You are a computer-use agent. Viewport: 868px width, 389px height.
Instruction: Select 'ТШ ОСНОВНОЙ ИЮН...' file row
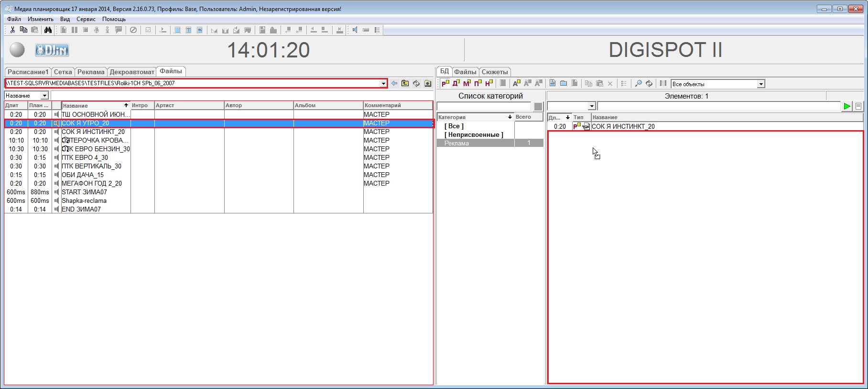tap(218, 114)
